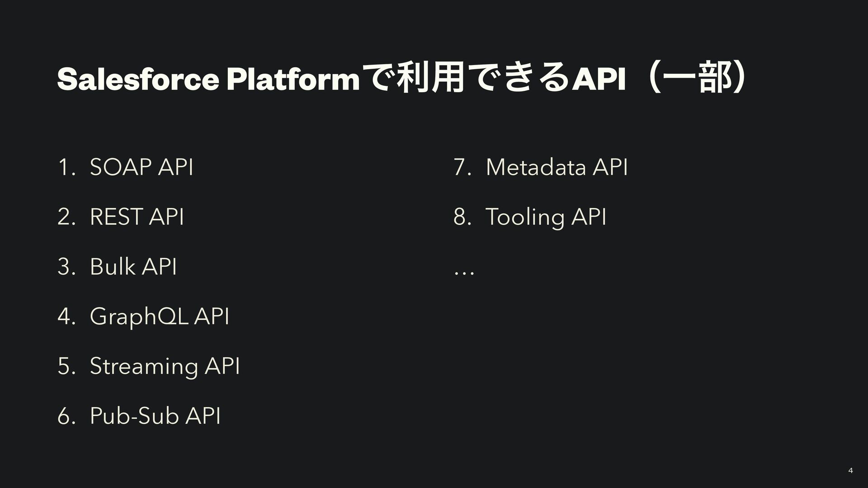The image size is (868, 488).
Task: Click the （一部） text in title
Action: pyautogui.click(x=696, y=78)
